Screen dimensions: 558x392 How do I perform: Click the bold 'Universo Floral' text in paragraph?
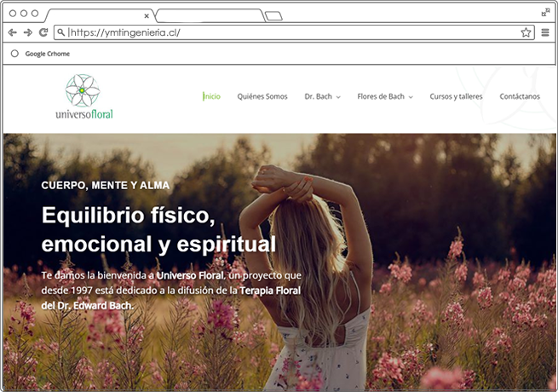pyautogui.click(x=190, y=275)
